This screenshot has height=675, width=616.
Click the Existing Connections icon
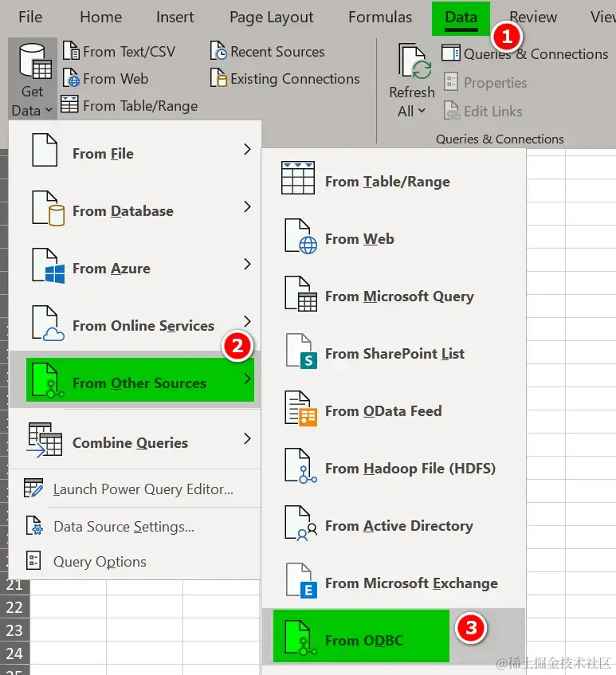coord(218,78)
